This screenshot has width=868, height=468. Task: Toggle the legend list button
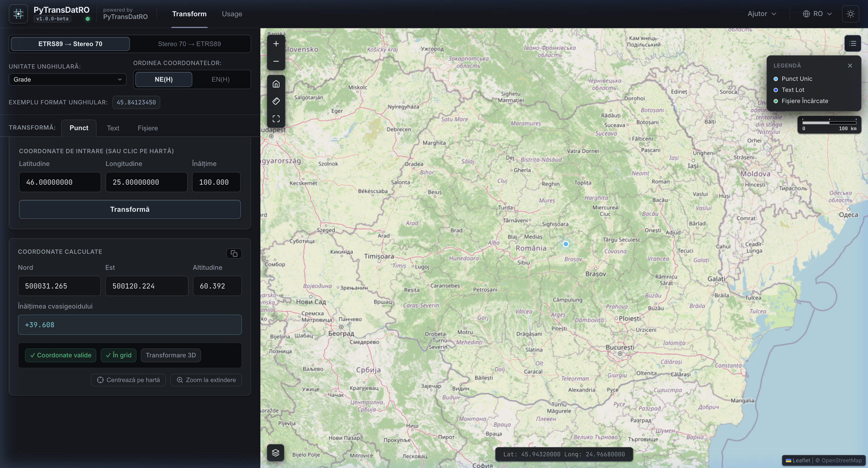(x=852, y=44)
